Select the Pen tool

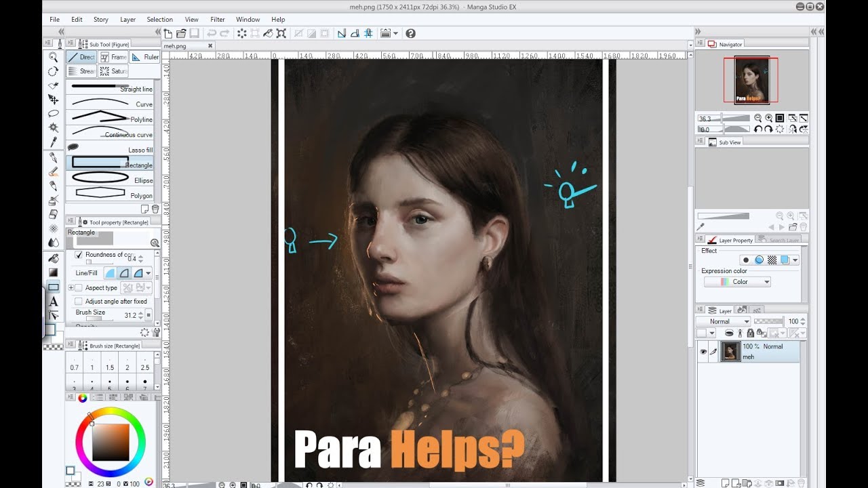pyautogui.click(x=53, y=157)
